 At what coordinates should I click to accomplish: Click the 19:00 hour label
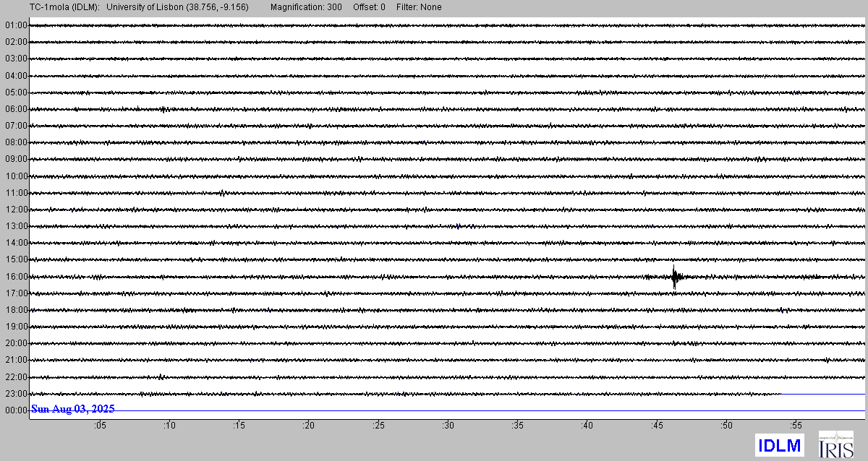click(16, 327)
